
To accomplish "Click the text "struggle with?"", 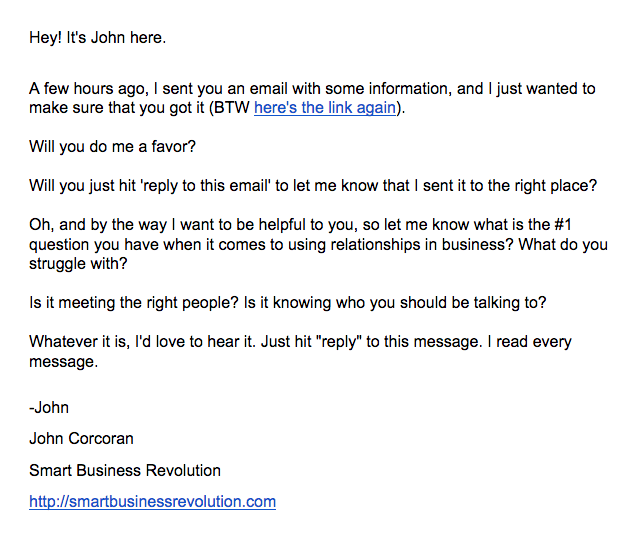I will point(78,263).
